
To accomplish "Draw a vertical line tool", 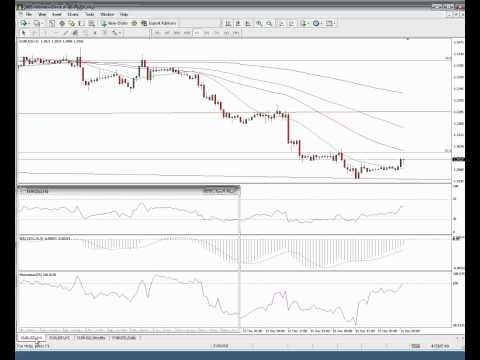I will pos(45,33).
